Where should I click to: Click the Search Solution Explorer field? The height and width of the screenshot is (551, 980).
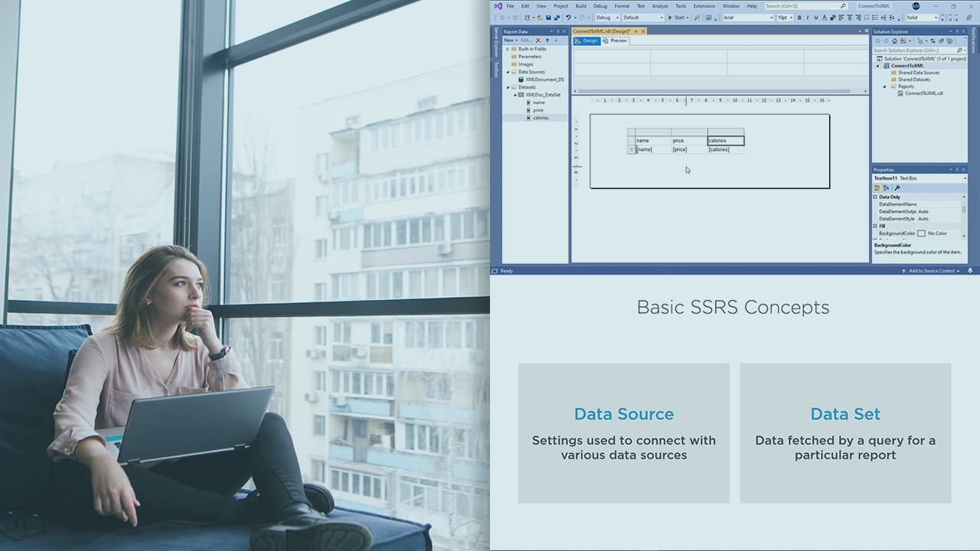(915, 51)
